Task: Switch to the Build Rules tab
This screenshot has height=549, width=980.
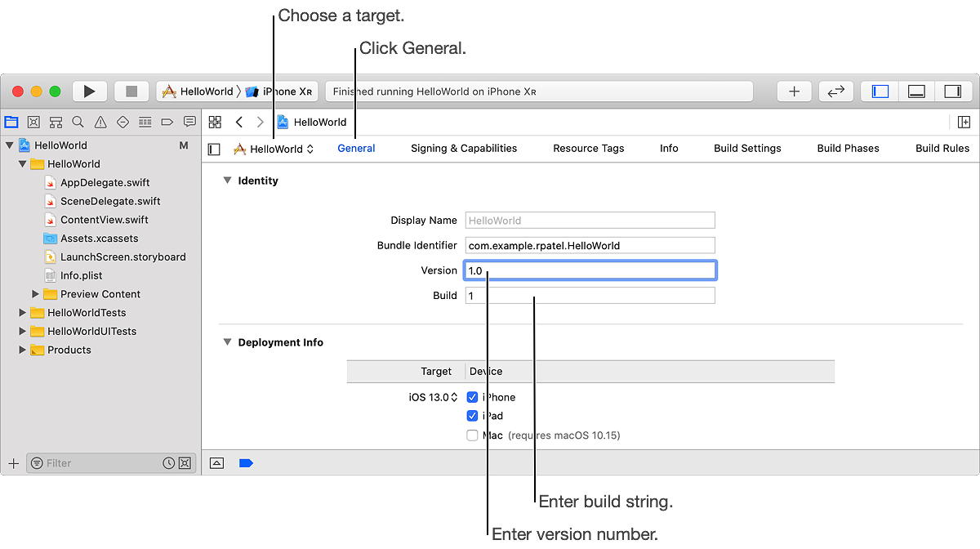Action: pos(942,149)
